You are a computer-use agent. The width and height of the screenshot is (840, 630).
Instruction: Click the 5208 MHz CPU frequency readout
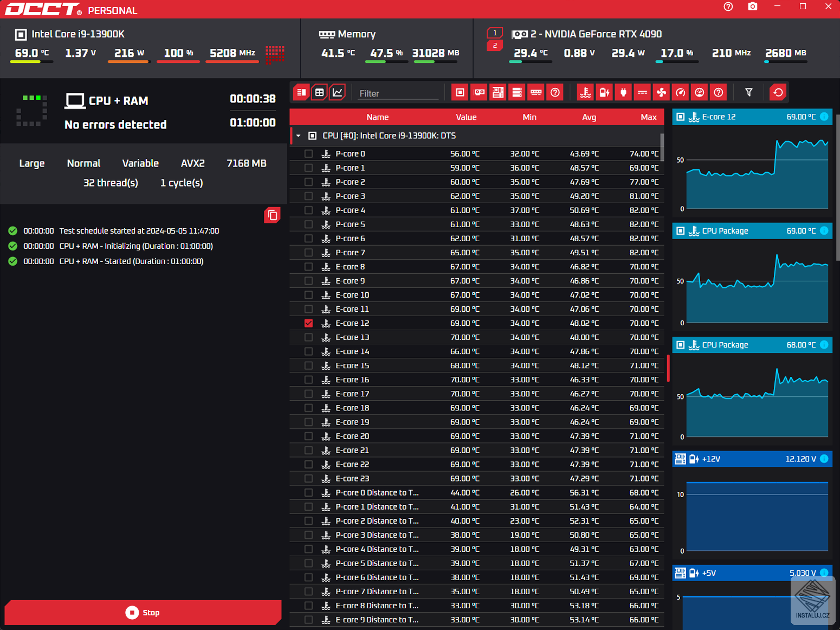232,53
